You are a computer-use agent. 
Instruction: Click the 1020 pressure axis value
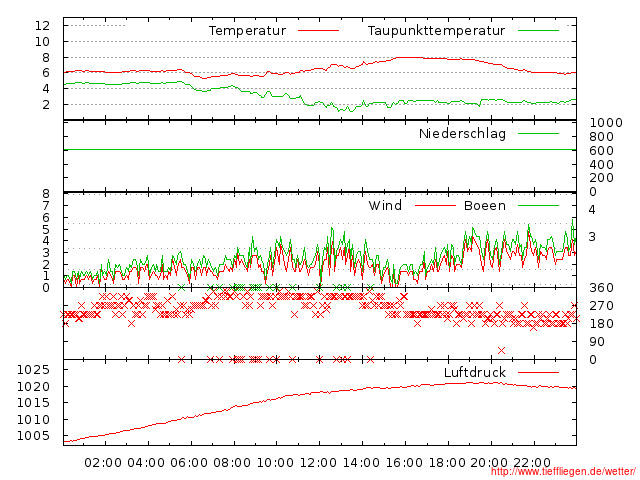tap(33, 387)
